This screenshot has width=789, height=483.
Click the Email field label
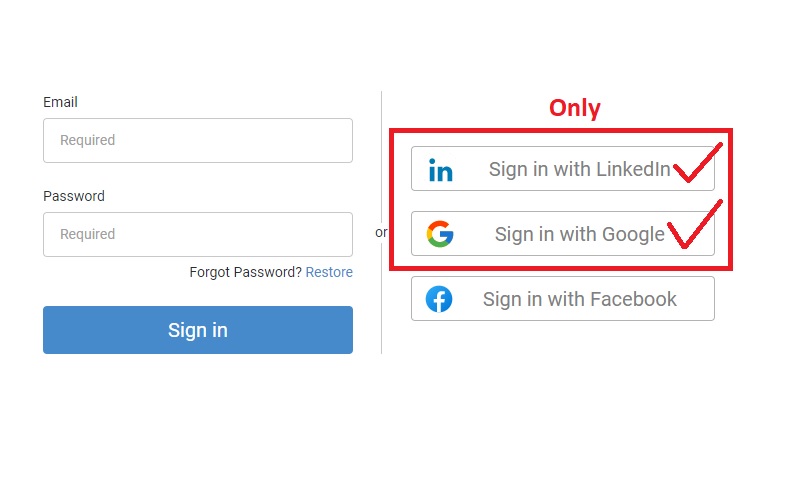click(60, 102)
